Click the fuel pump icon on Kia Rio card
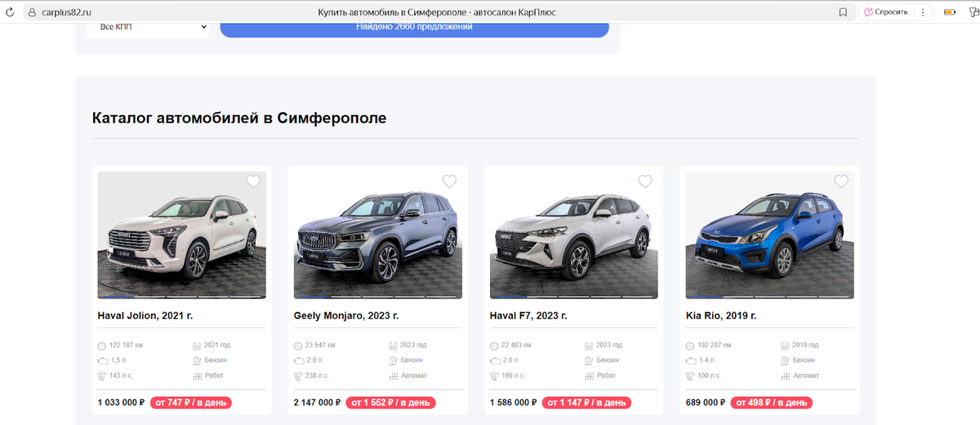The image size is (980, 425). [785, 360]
